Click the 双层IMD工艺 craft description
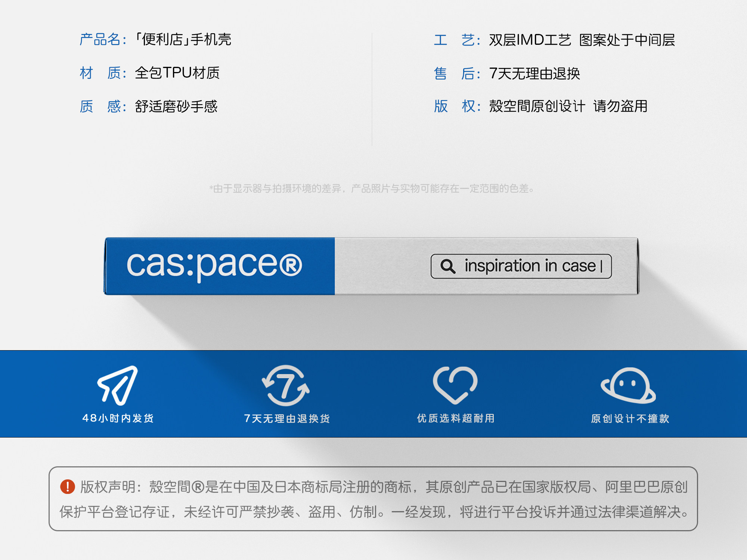This screenshot has height=560, width=747. 530,40
